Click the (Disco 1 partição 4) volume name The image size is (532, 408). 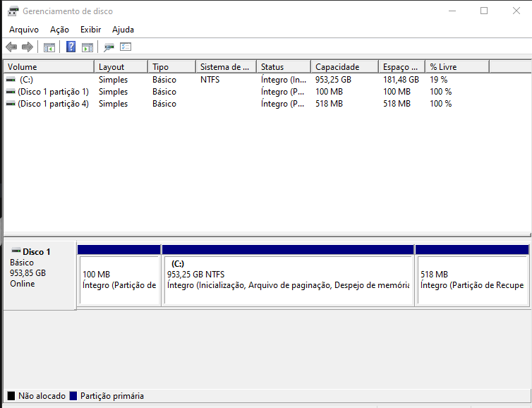[53, 104]
